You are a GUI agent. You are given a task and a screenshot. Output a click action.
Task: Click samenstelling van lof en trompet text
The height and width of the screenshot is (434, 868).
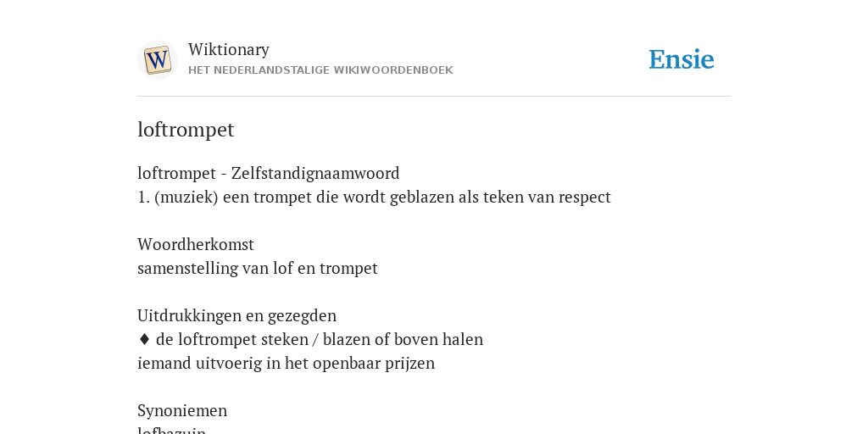[258, 268]
